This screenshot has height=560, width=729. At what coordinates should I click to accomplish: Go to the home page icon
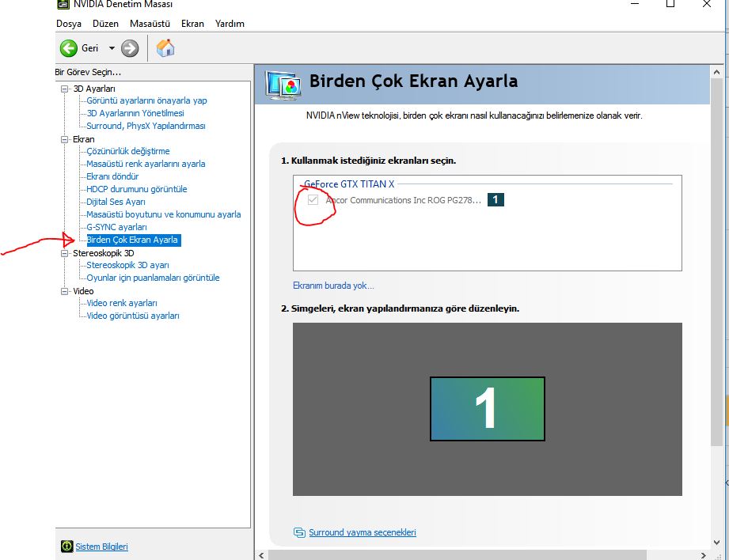tap(165, 48)
